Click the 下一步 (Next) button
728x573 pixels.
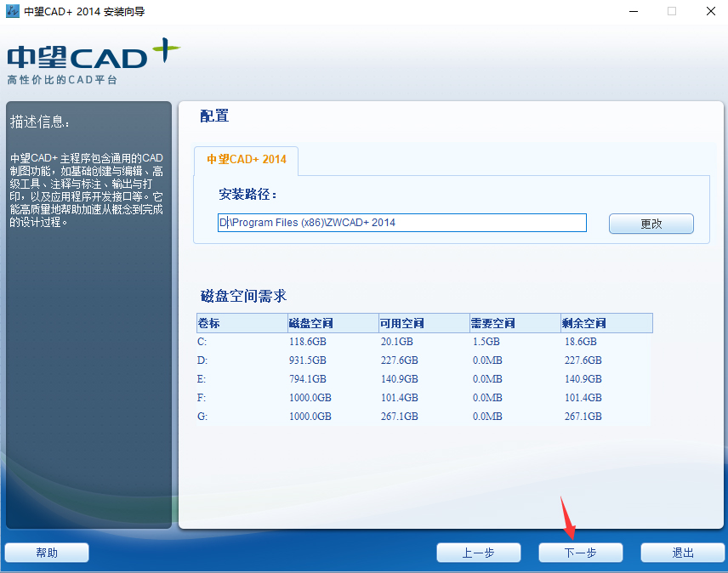pos(580,553)
